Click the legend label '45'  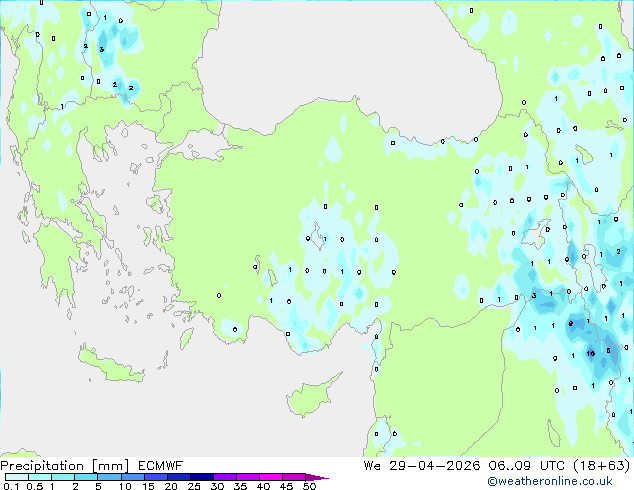[286, 486]
